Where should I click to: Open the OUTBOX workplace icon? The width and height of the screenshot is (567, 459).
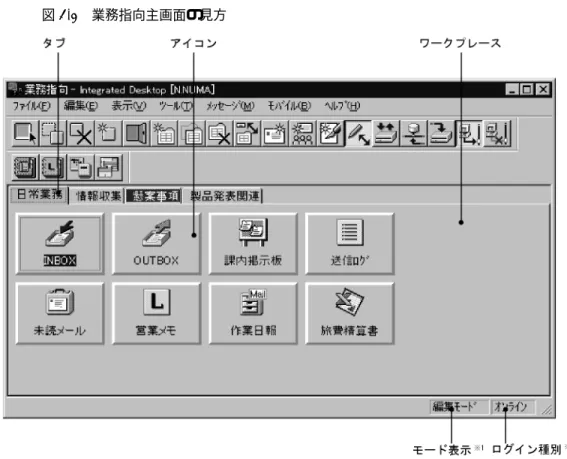[156, 243]
